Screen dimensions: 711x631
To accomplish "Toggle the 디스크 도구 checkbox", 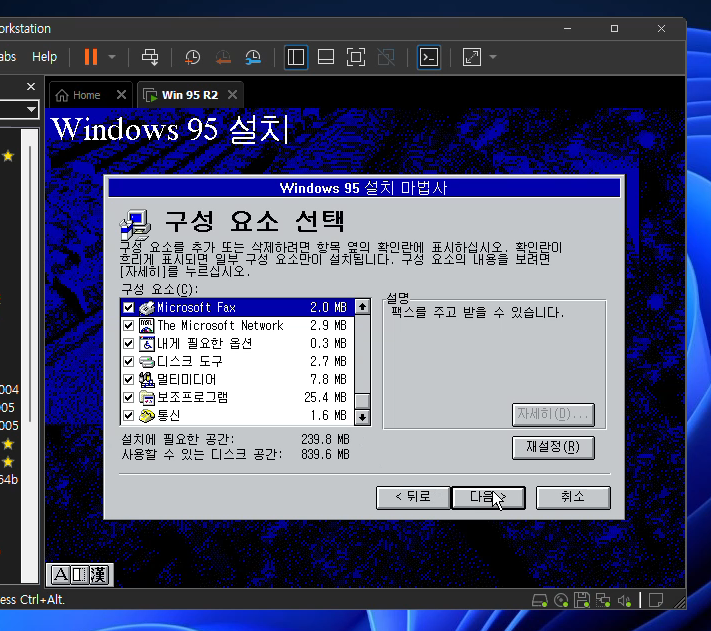I will click(x=128, y=361).
